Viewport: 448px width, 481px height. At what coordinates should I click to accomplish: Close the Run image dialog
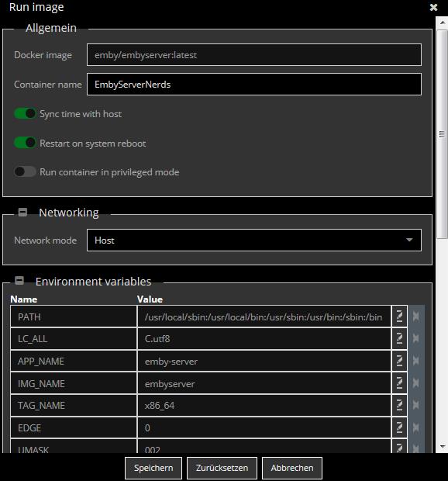[433, 7]
